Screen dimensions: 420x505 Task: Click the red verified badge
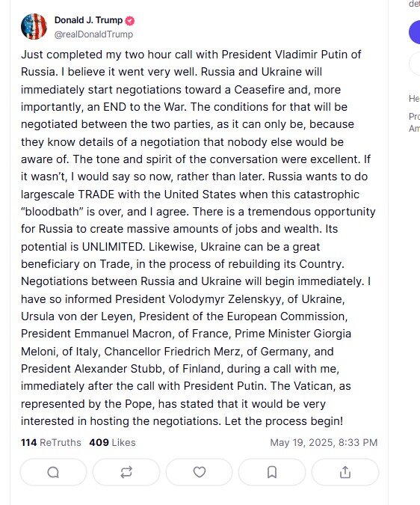point(129,21)
